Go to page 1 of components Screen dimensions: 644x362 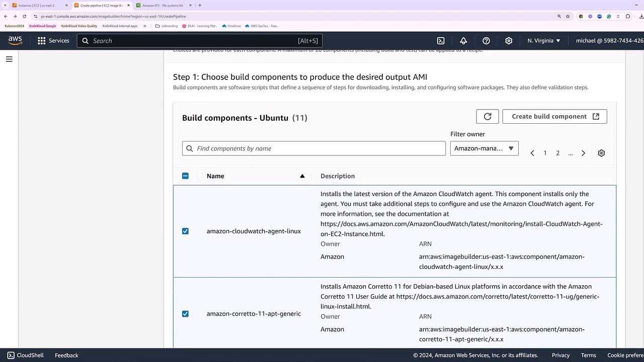pos(545,153)
